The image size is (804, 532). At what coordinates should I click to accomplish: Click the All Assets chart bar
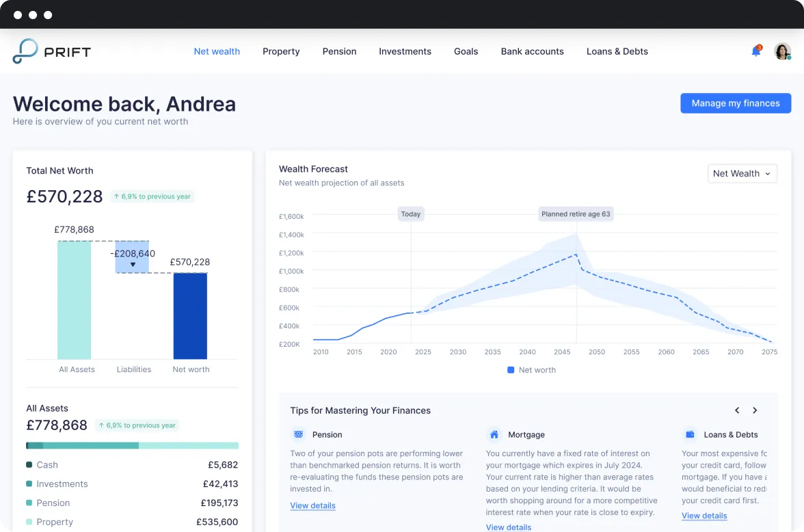[75, 300]
